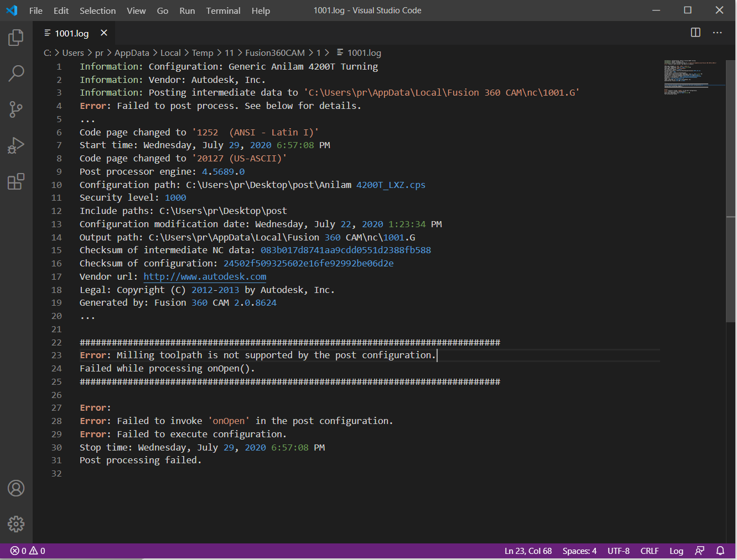Click errors and warnings count in status bar
Viewport: 737px width, 560px height.
pos(28,551)
